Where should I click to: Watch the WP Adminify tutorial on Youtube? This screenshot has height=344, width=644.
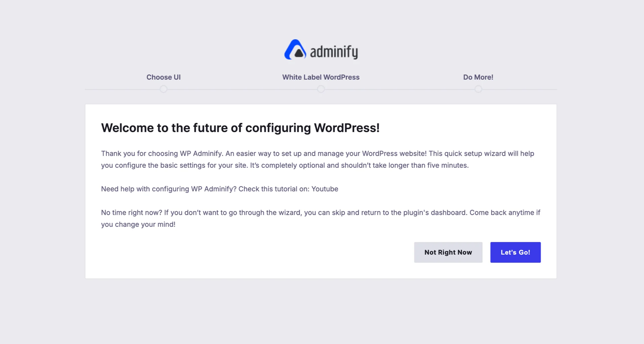pyautogui.click(x=325, y=189)
